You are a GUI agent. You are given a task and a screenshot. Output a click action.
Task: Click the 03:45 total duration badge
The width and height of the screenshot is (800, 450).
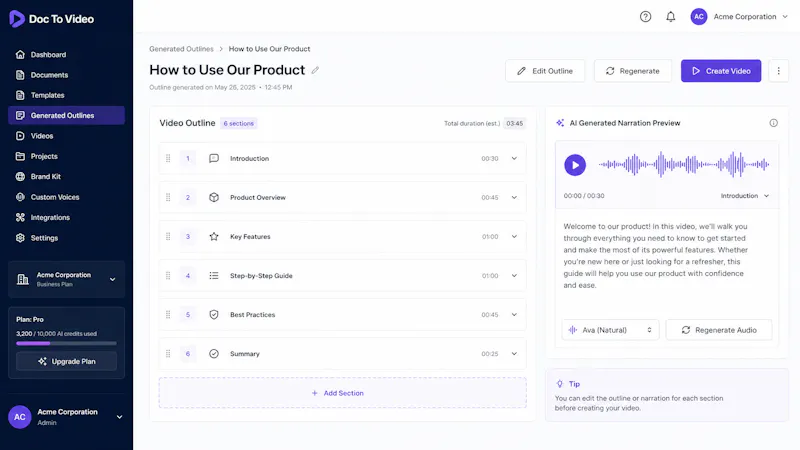pyautogui.click(x=514, y=123)
